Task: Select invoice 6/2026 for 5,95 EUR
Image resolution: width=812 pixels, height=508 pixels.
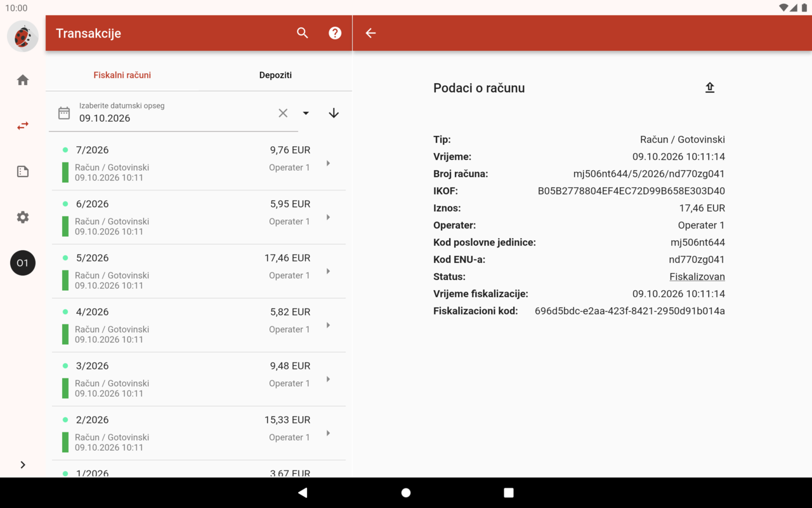Action: [199, 217]
